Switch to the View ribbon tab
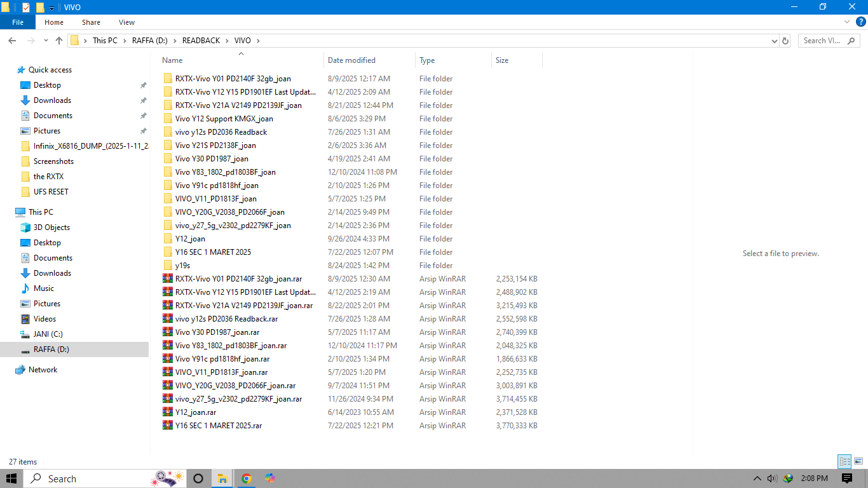 (126, 22)
